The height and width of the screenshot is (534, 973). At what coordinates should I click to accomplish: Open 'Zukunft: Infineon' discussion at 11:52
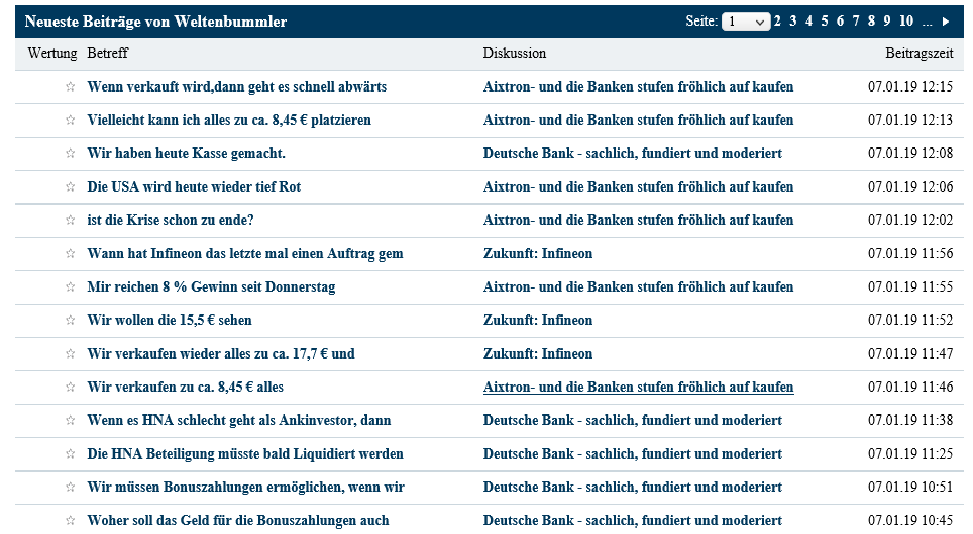pyautogui.click(x=537, y=320)
